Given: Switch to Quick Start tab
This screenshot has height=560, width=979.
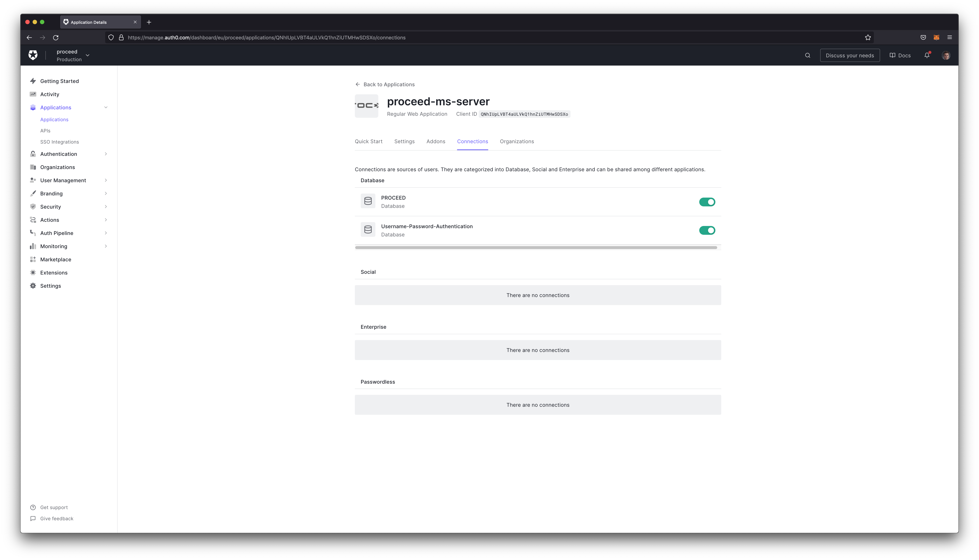Looking at the screenshot, I should coord(368,141).
